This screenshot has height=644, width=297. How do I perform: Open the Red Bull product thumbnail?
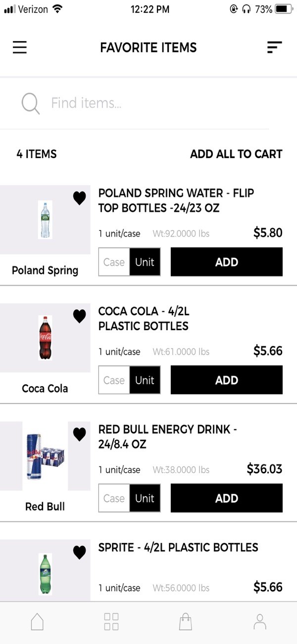[45, 457]
